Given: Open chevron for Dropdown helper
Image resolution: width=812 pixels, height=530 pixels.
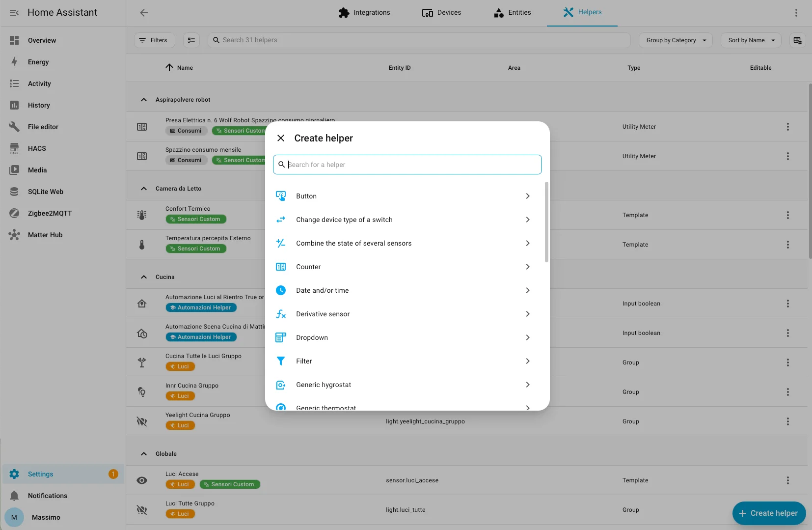Looking at the screenshot, I should point(528,337).
